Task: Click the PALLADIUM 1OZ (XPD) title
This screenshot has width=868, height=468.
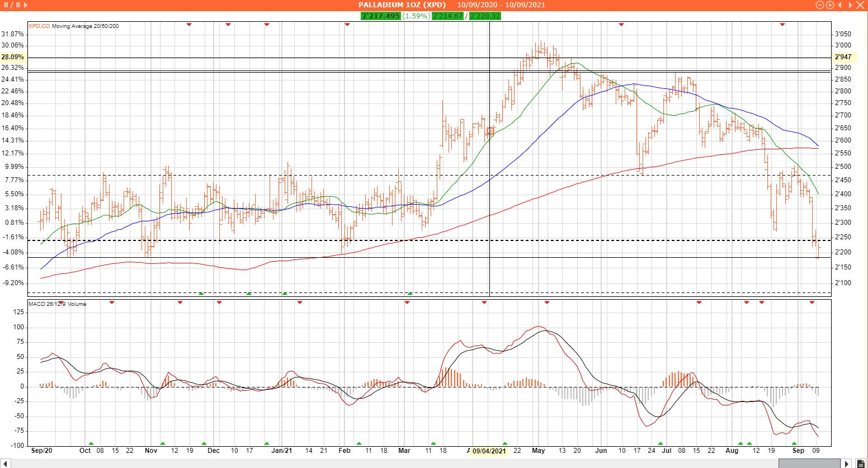Action: (402, 5)
